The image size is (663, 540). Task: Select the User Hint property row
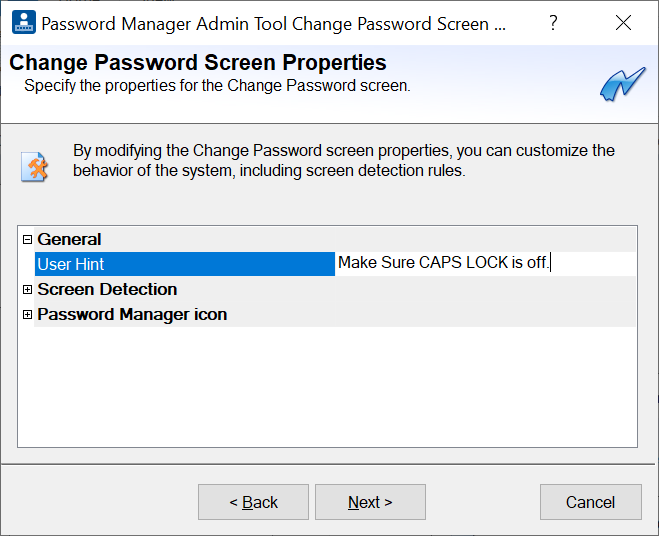tap(185, 264)
